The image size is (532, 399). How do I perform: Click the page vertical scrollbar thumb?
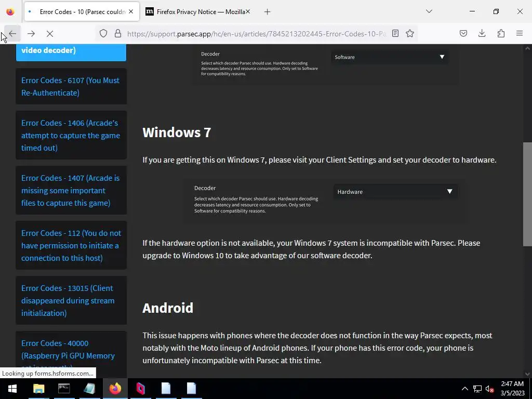tap(527, 194)
